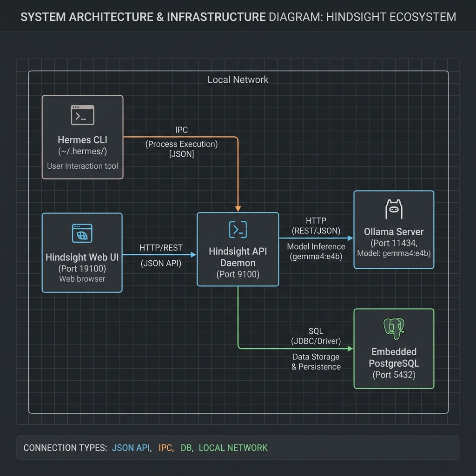Click the orange 'IPC' legend entry
Image resolution: width=476 pixels, height=476 pixels.
tap(165, 448)
